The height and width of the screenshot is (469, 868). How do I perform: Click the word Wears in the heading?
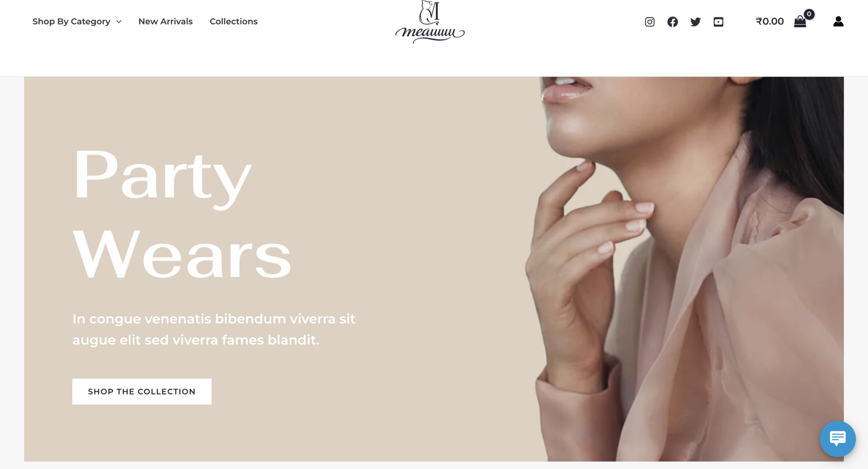(182, 254)
